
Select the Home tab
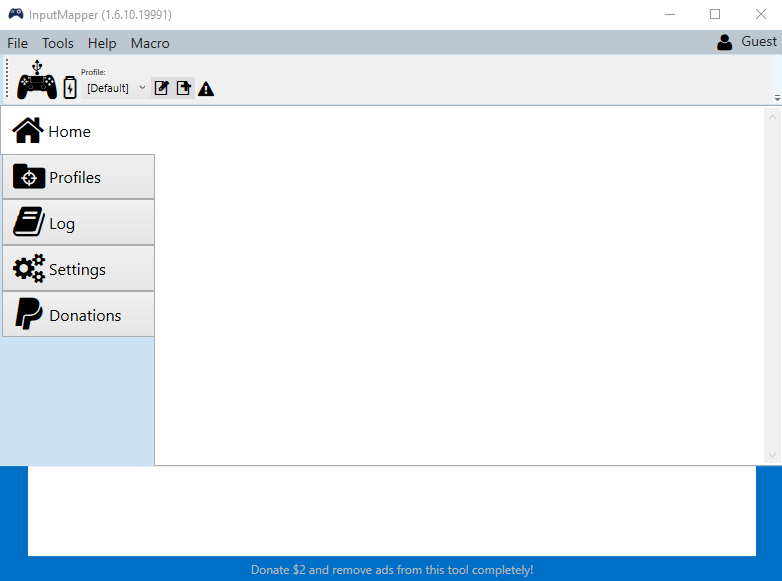tap(78, 131)
